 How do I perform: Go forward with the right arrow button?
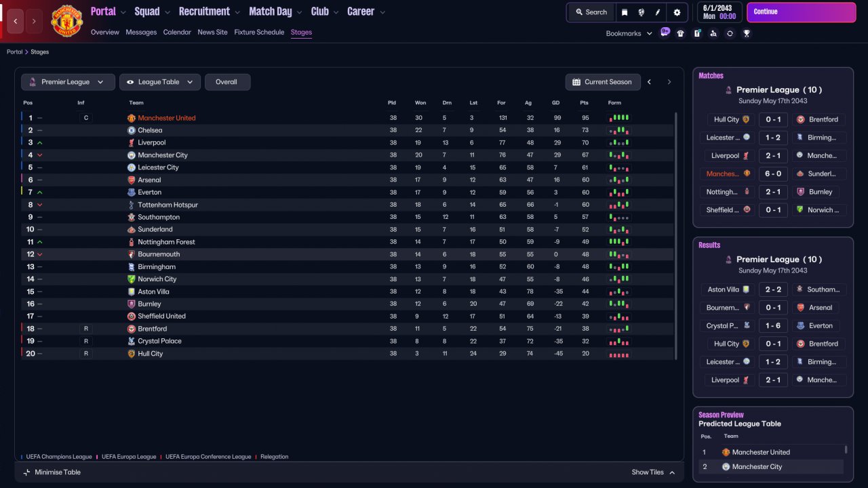pyautogui.click(x=35, y=22)
